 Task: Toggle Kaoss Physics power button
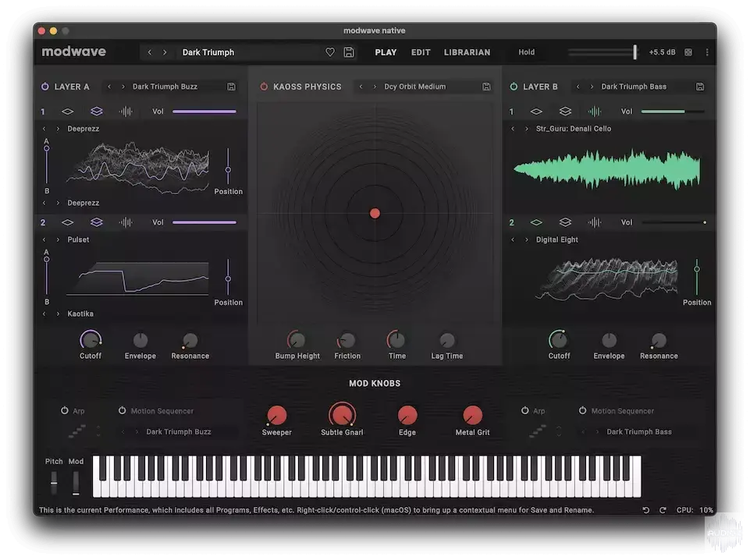[264, 87]
